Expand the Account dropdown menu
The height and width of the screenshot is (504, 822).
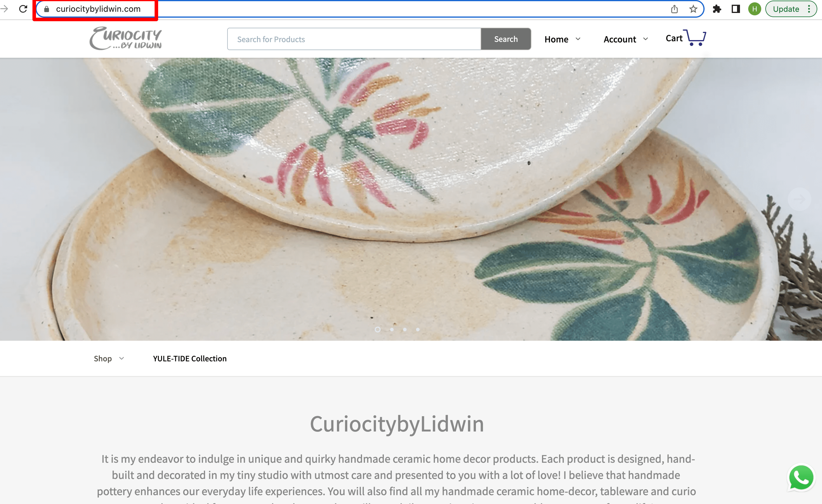[625, 39]
